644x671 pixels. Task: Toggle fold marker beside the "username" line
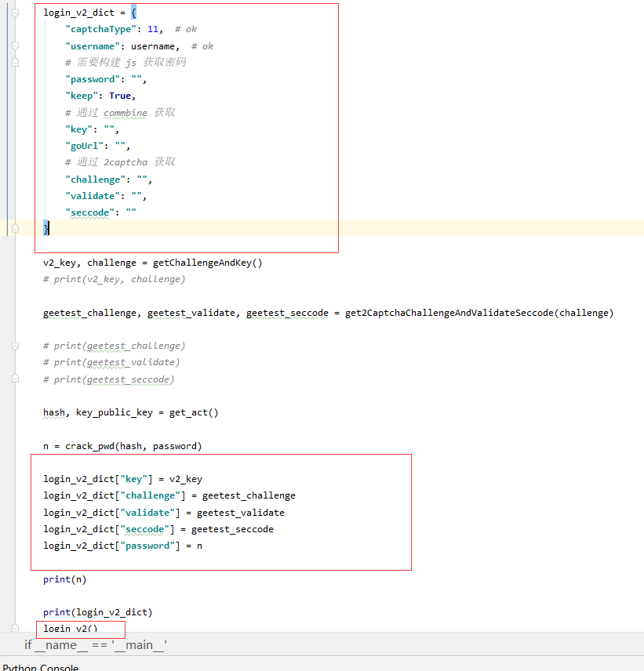(x=15, y=45)
